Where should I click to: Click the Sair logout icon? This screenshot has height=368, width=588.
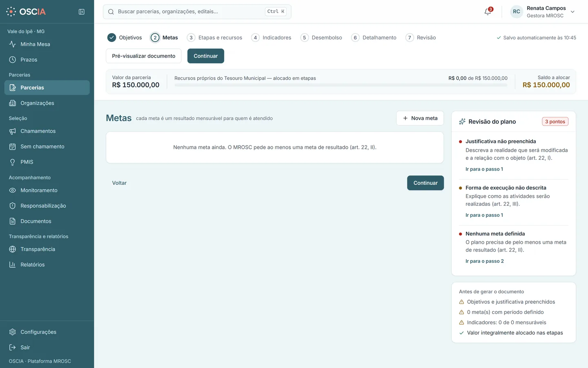pyautogui.click(x=13, y=348)
